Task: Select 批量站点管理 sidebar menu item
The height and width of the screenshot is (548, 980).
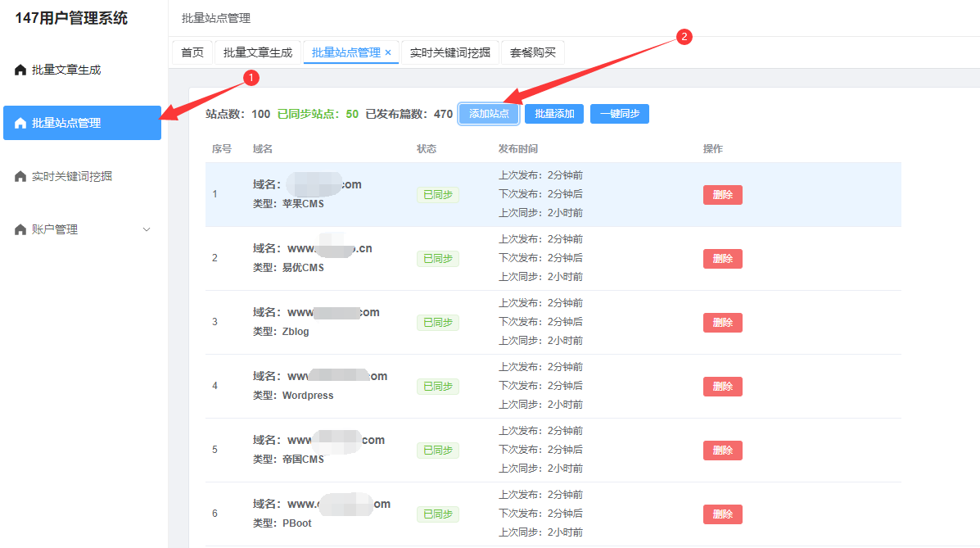Action: pyautogui.click(x=83, y=123)
